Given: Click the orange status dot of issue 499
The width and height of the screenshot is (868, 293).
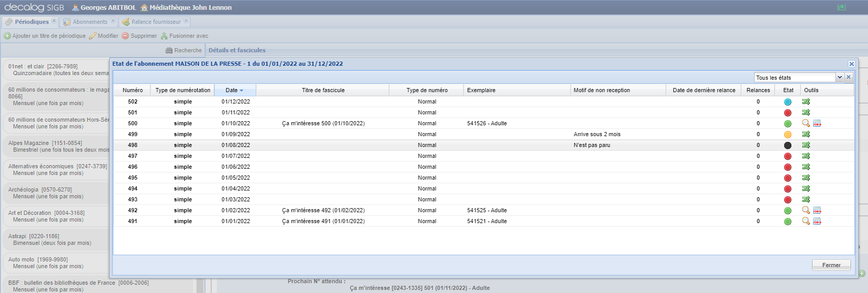Looking at the screenshot, I should coord(788,135).
